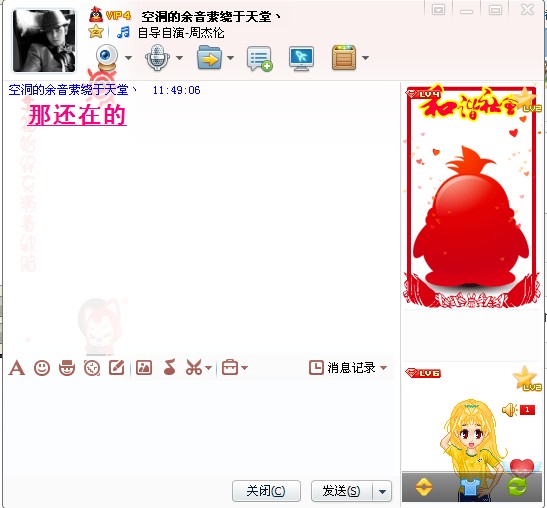
Task: Expand screenshot options arrow
Action: tap(208, 368)
